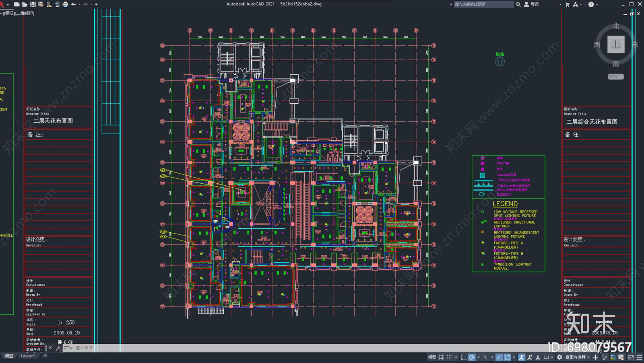
Task: Switch to the Layout1 tab
Action: 28,356
